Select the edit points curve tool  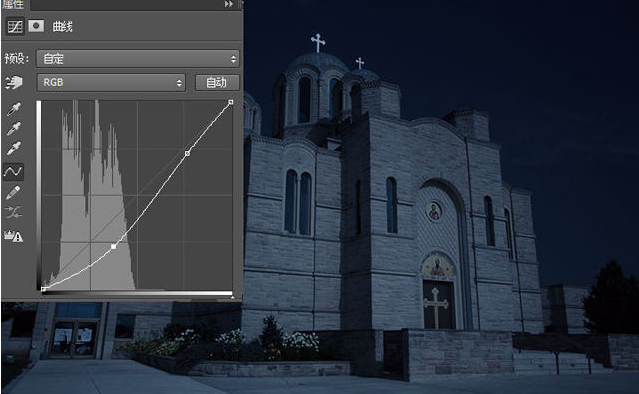pos(13,172)
